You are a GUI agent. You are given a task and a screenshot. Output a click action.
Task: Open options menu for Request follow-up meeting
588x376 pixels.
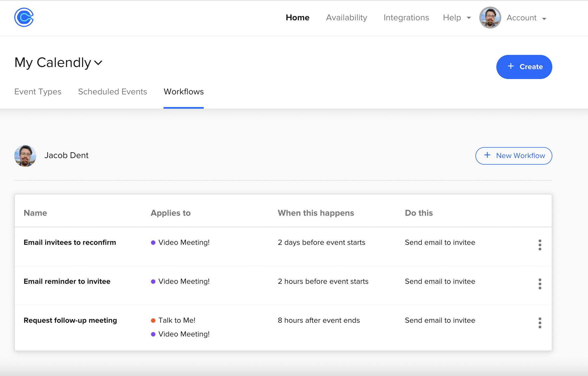pos(540,323)
